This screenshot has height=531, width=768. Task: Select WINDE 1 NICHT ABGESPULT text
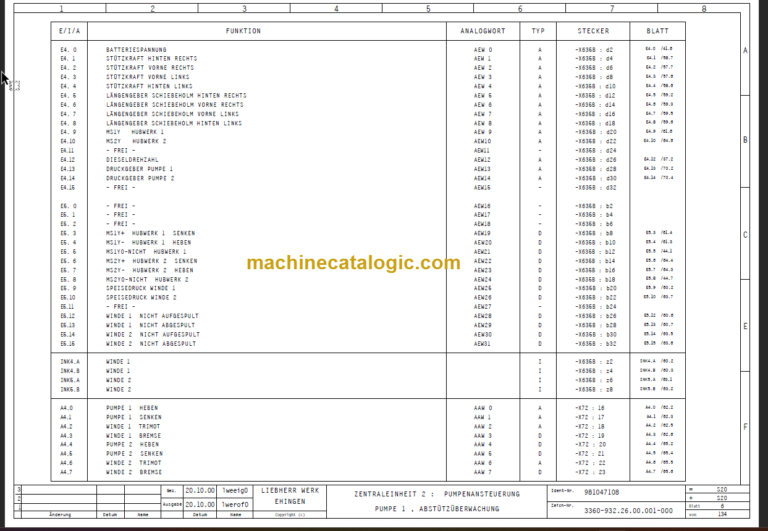click(x=150, y=325)
